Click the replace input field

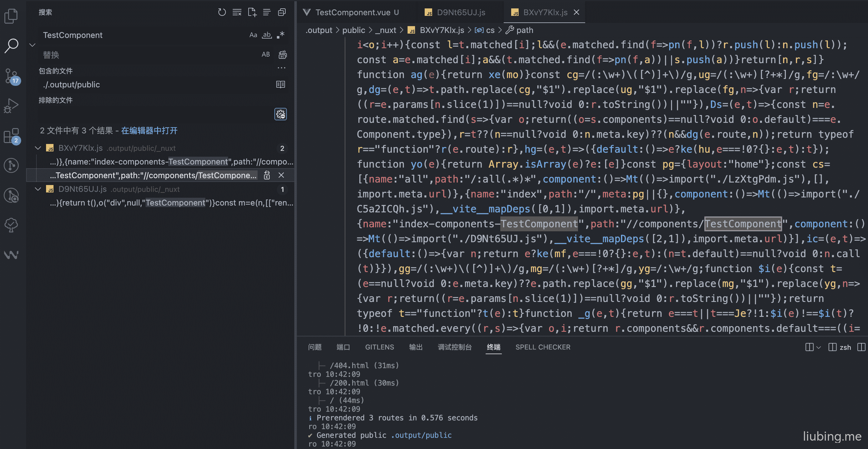[148, 54]
